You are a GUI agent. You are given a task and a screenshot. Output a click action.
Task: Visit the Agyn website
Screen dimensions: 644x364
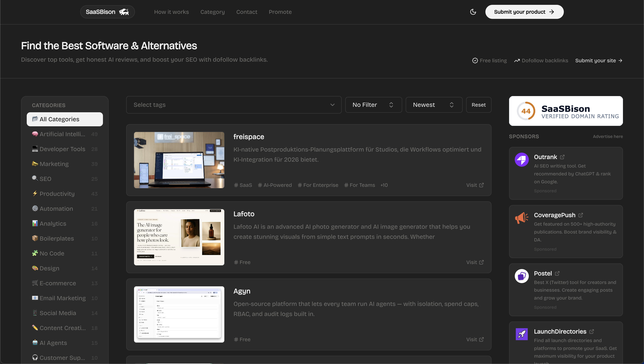click(x=475, y=339)
